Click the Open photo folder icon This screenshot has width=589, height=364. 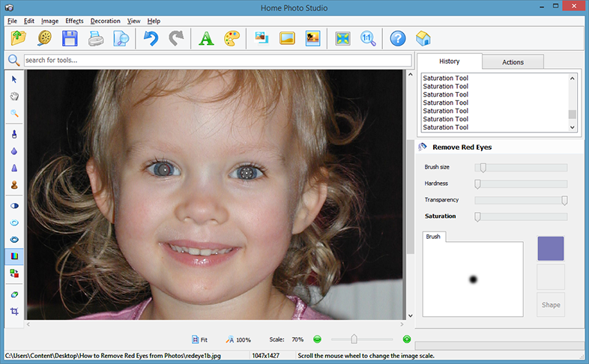19,38
